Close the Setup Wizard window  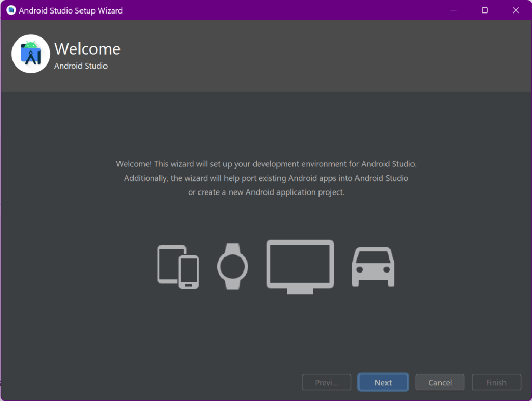[x=516, y=10]
